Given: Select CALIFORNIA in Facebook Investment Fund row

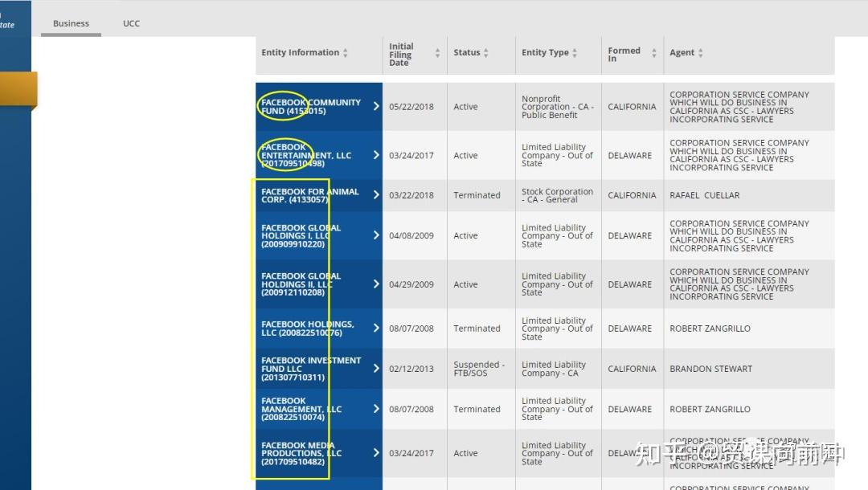Looking at the screenshot, I should pyautogui.click(x=632, y=369).
